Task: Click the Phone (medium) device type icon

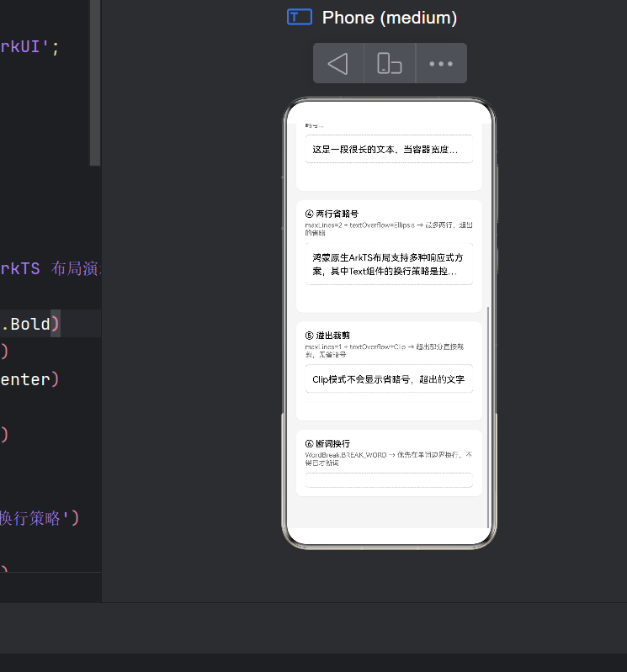Action: click(300, 17)
